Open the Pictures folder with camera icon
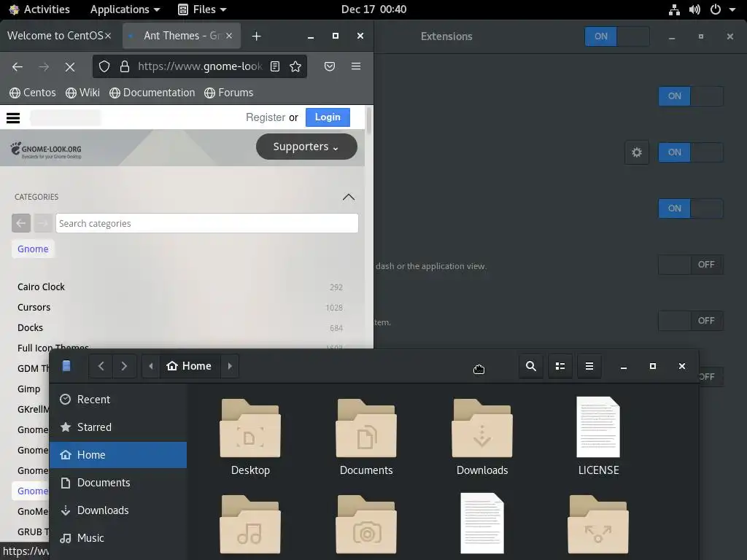 pyautogui.click(x=366, y=524)
